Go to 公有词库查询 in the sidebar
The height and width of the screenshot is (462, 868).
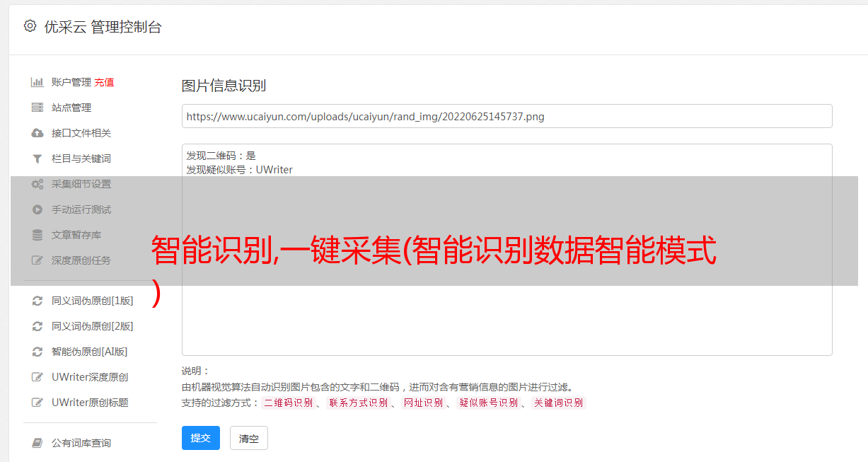coord(81,443)
